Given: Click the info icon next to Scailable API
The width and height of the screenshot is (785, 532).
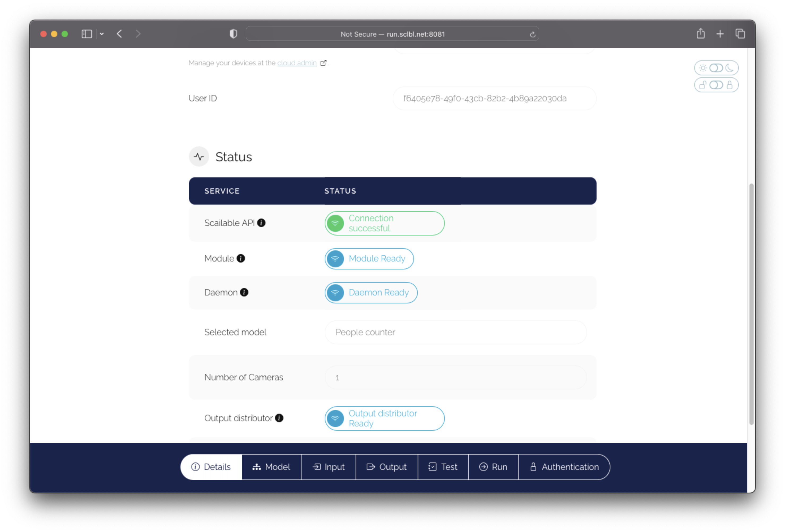Looking at the screenshot, I should coord(261,223).
